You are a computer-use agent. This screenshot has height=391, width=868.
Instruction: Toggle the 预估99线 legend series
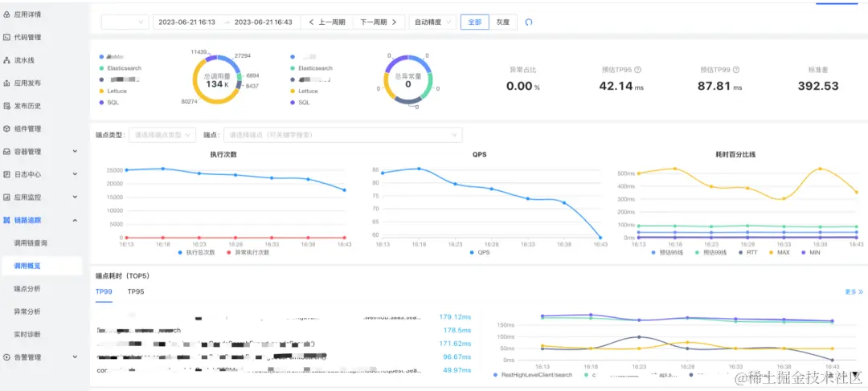pos(712,252)
